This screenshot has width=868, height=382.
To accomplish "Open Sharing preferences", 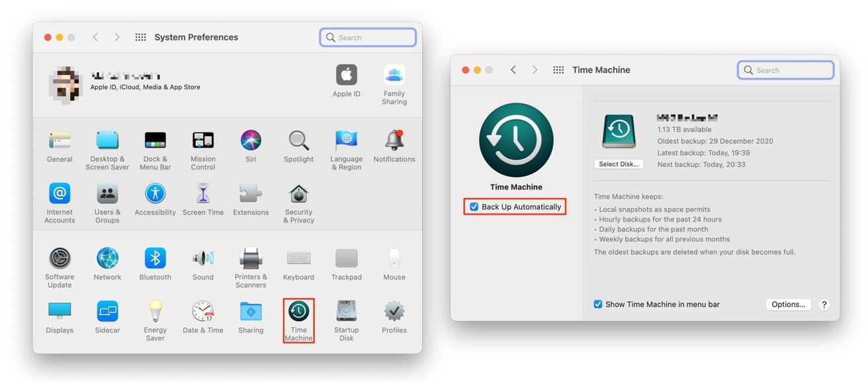I will (251, 311).
